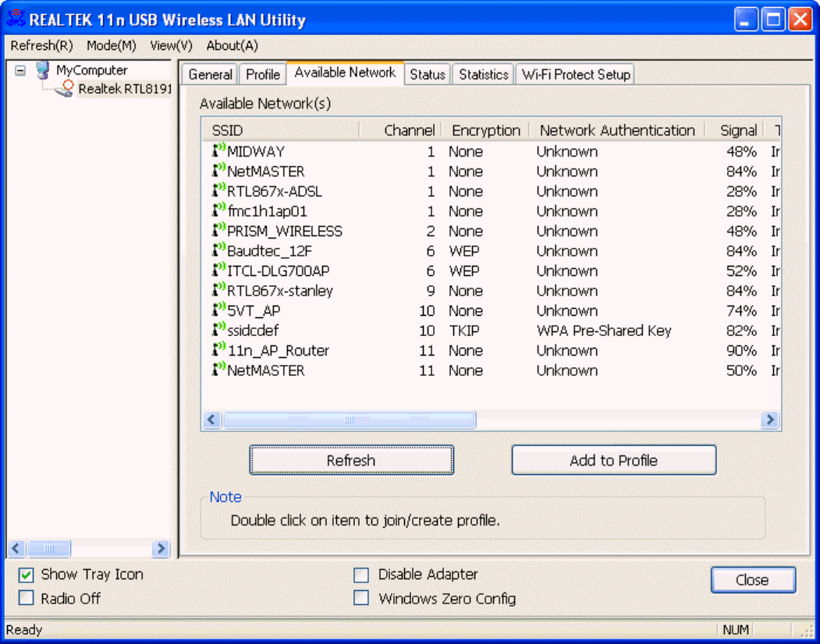Select the RTL867x-stanley network name
The width and height of the screenshot is (820, 644).
[280, 291]
